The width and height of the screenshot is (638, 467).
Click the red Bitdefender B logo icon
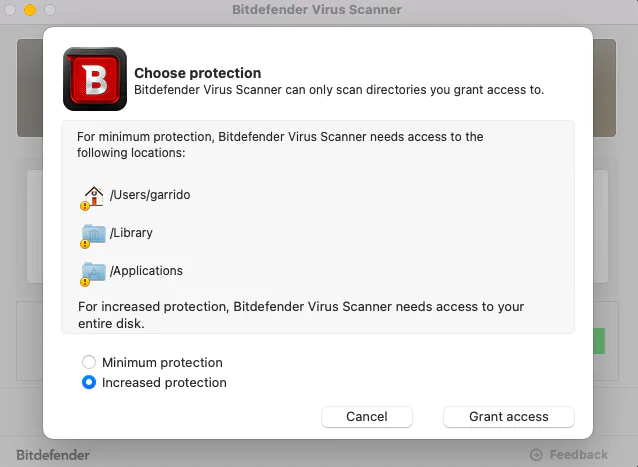[x=94, y=79]
